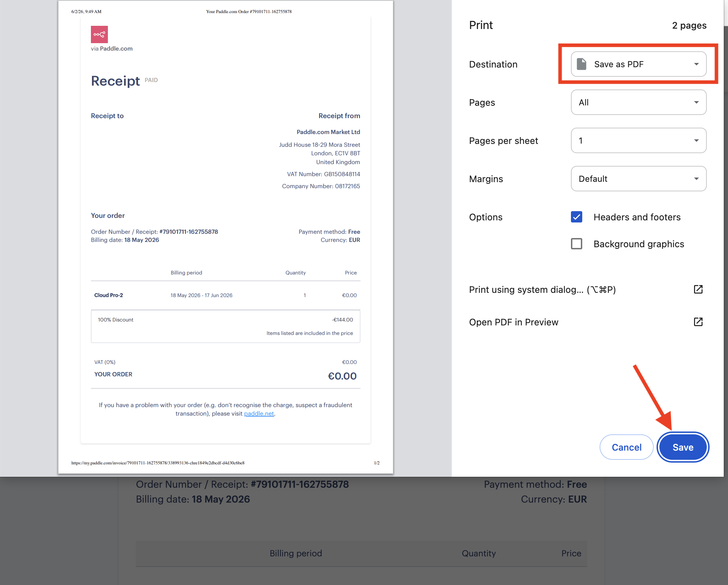Click the Currency: EUR text on background page

pyautogui.click(x=554, y=499)
